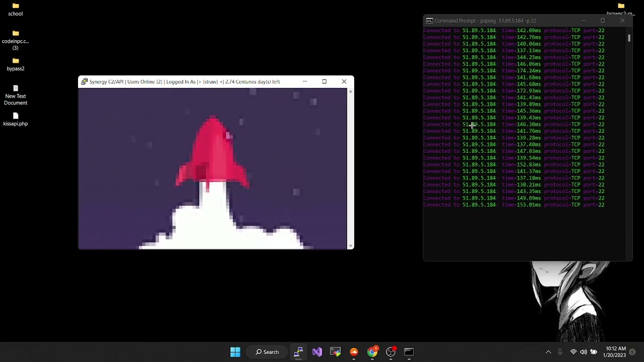Click the Command Prompt scrollbar thumb

coord(629,38)
